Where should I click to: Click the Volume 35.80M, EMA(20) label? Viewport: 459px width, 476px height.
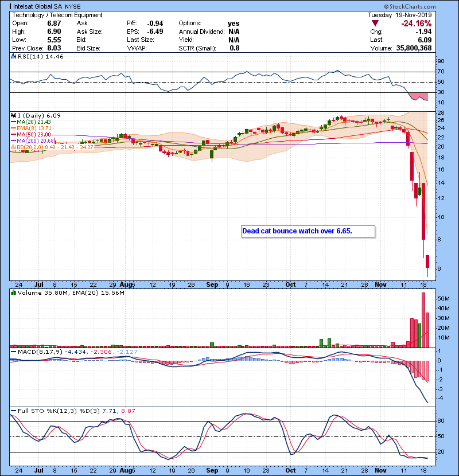[x=71, y=293]
